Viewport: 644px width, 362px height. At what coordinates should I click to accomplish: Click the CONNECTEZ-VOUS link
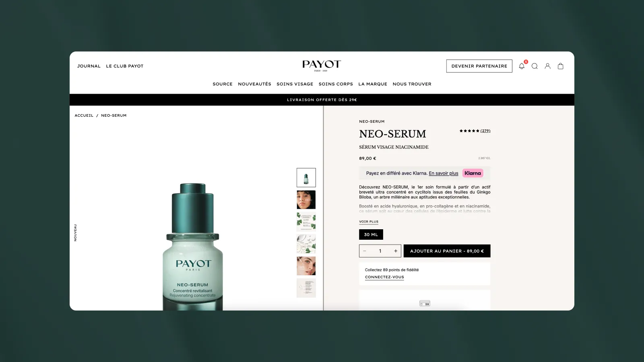pyautogui.click(x=384, y=277)
